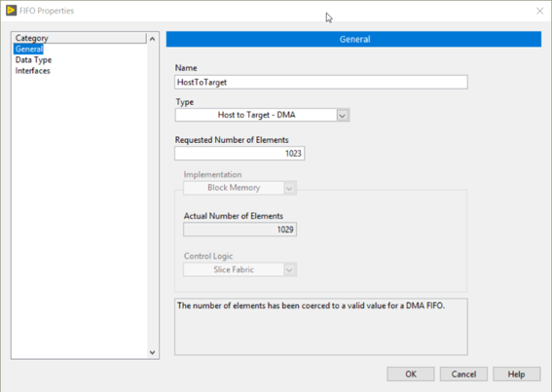Screen dimensions: 552x392
Task: Close the FIFO Properties dialog
Action: [539, 11]
